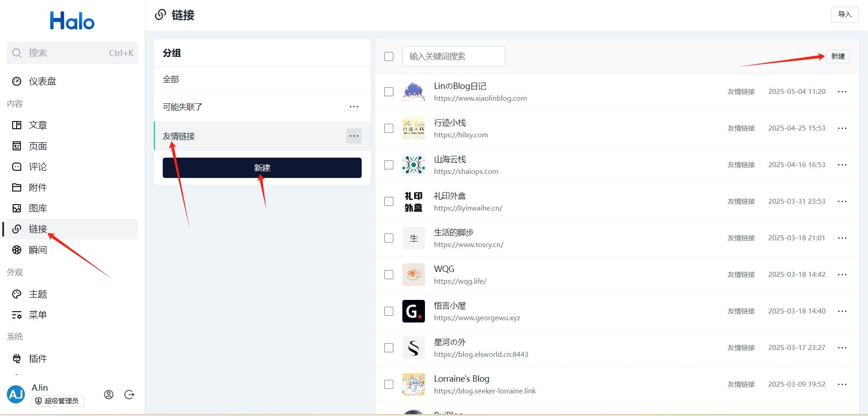Open Plugins (插件) from sidebar
Viewport: 868px width, 416px height.
[x=38, y=359]
